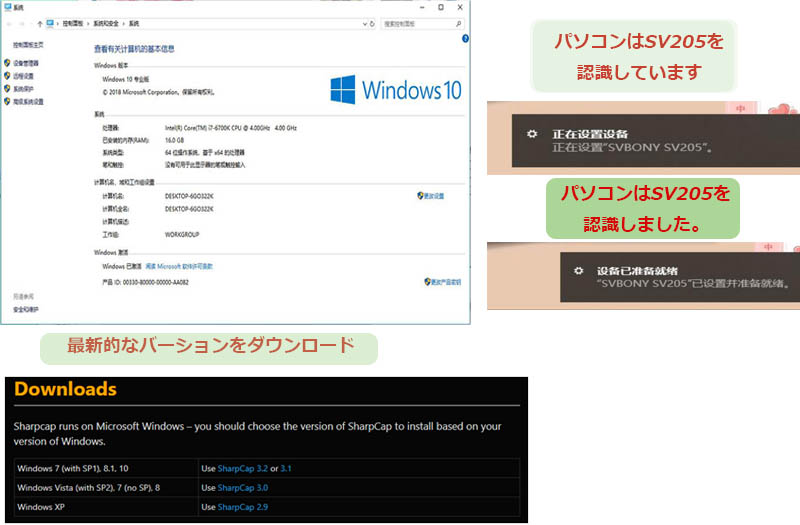Click the back arrow in address bar
Viewport: 800px width, 525px height.
pos(10,21)
